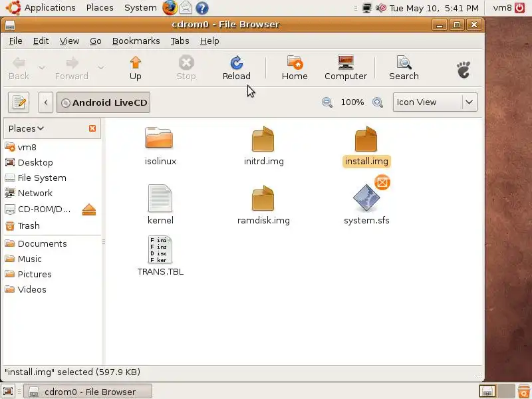Viewport: 532px width, 399px height.
Task: Click the Back toolbar arrow
Action: coord(19,68)
